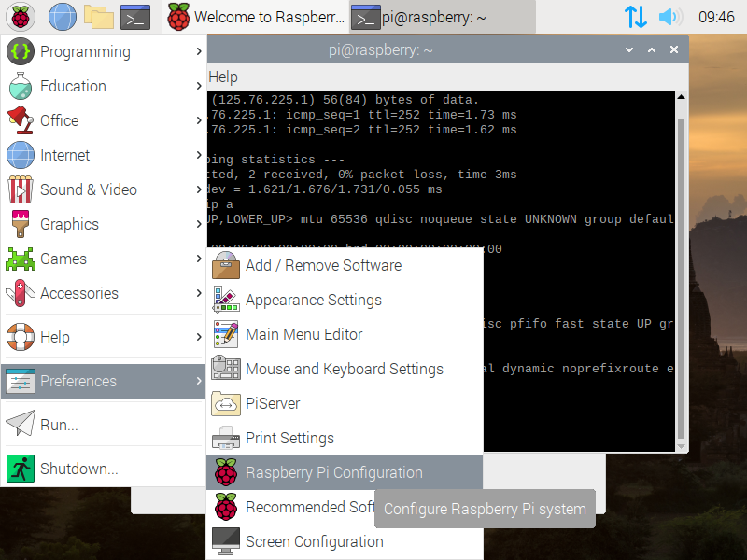Open PiServer from Preferences submenu

tap(345, 403)
